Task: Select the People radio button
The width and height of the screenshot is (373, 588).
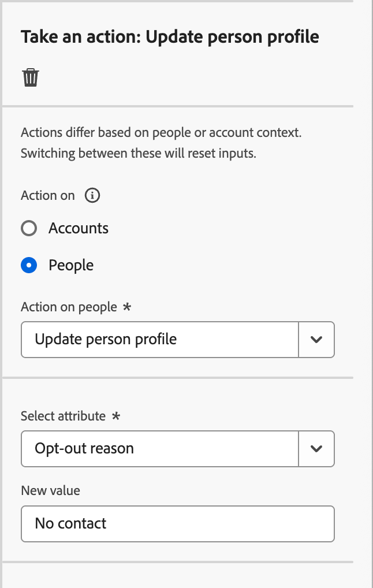Action: 29,265
